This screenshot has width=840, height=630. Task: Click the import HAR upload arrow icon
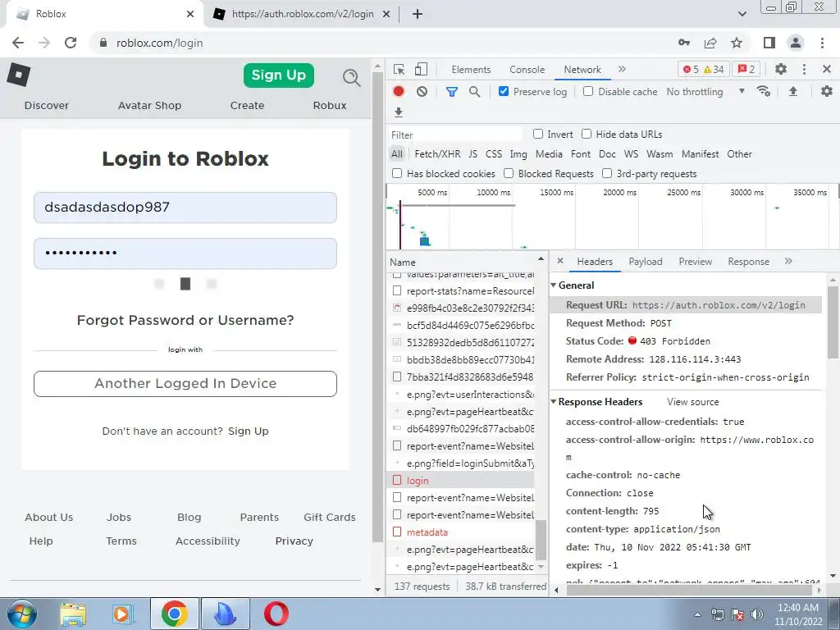(x=793, y=92)
